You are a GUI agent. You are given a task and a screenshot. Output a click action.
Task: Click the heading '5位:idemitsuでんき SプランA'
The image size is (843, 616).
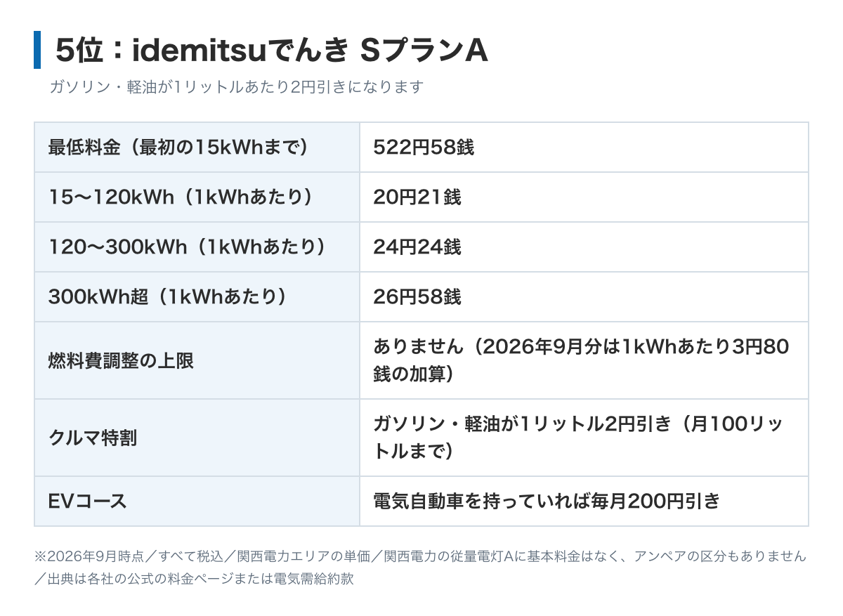(271, 50)
